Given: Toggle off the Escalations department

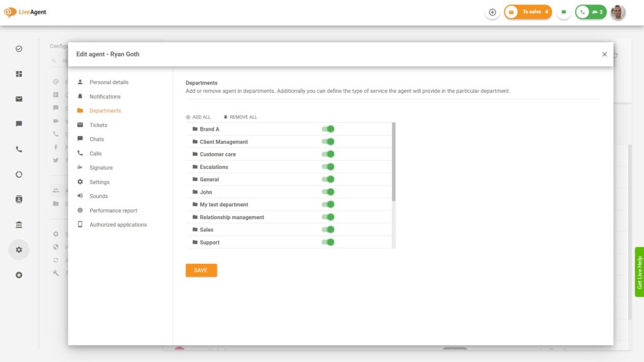Looking at the screenshot, I should [328, 167].
